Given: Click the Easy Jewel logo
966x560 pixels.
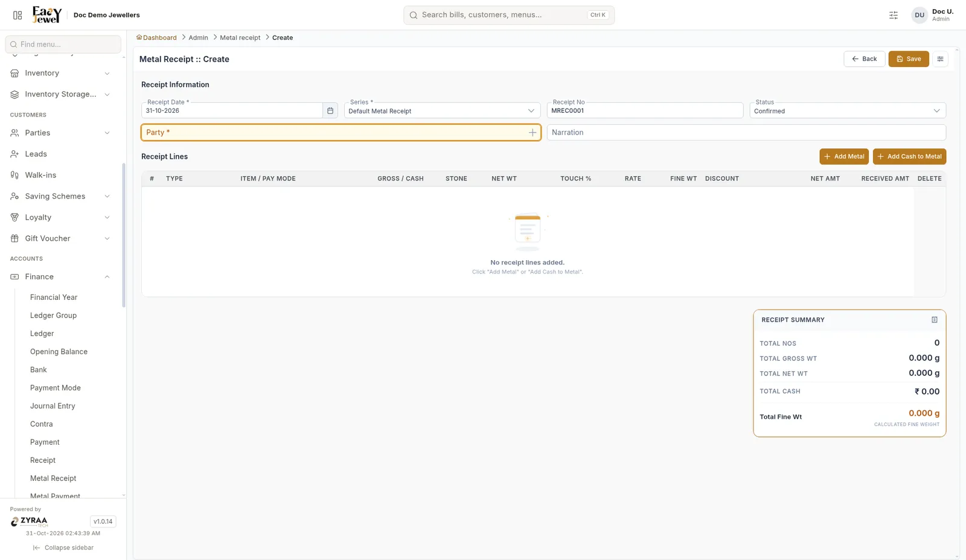Looking at the screenshot, I should 46,15.
